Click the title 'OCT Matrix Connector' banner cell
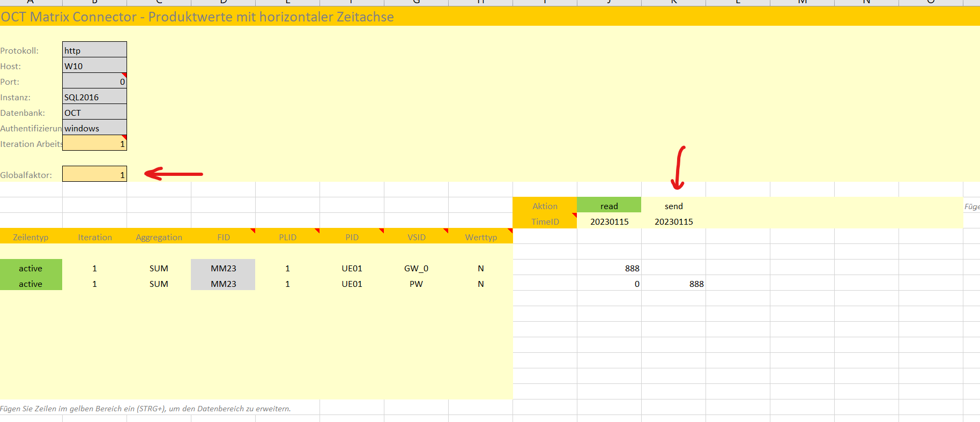The width and height of the screenshot is (980, 422). coord(197,17)
